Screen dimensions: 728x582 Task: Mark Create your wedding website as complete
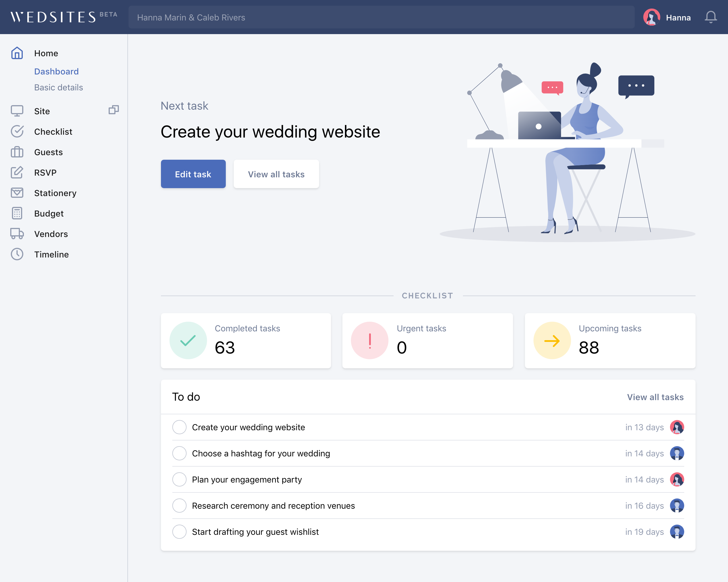(x=179, y=427)
